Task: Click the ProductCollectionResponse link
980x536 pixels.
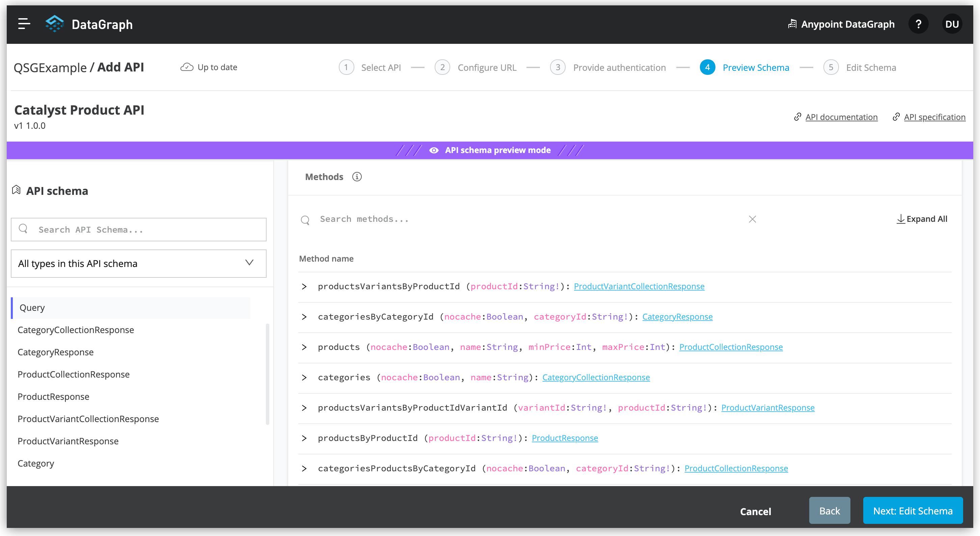Action: pos(732,347)
